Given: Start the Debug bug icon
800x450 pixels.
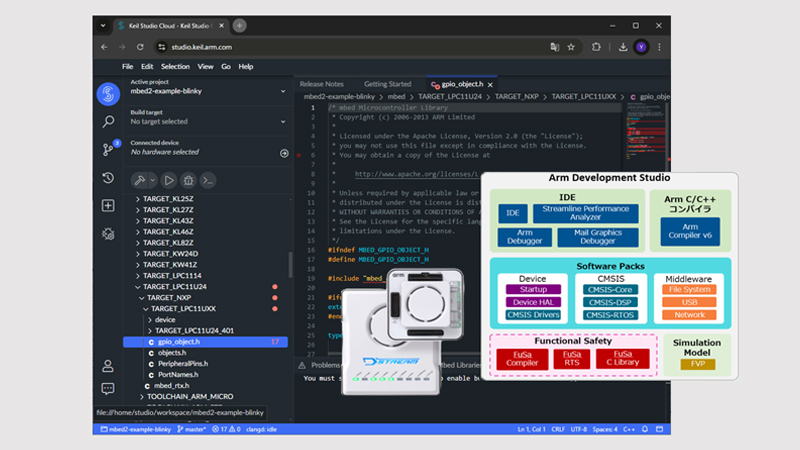Looking at the screenshot, I should point(188,180).
